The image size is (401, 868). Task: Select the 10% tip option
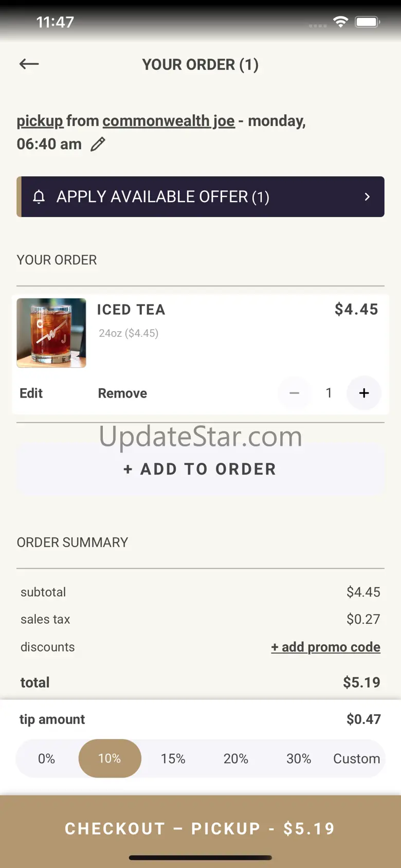(110, 758)
